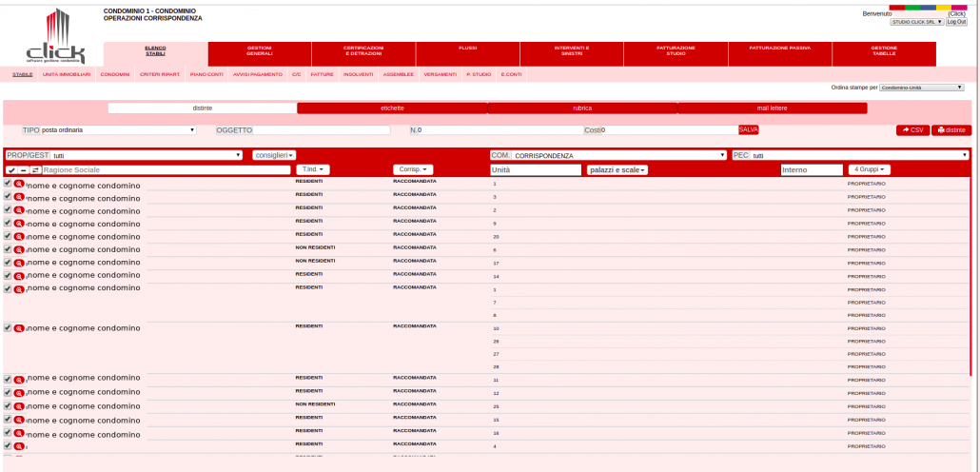The image size is (980, 472).
Task: Untick the checkbox for unit 9 row
Action: click(8, 222)
